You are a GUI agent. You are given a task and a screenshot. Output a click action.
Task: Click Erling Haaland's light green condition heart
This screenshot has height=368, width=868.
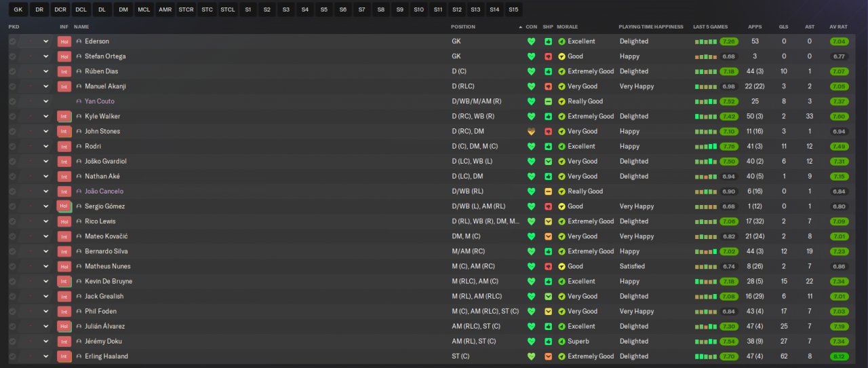pyautogui.click(x=531, y=356)
